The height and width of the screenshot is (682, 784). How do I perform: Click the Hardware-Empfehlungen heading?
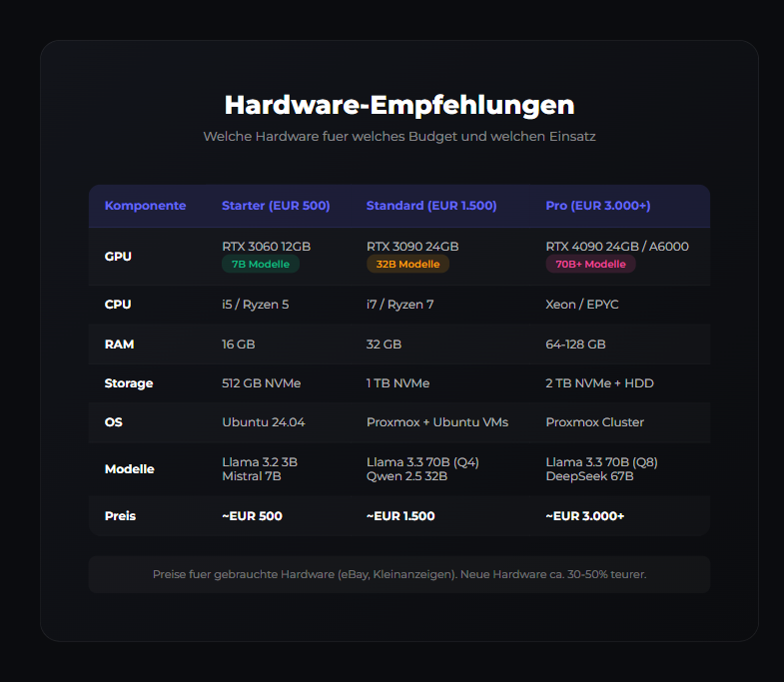tap(398, 105)
